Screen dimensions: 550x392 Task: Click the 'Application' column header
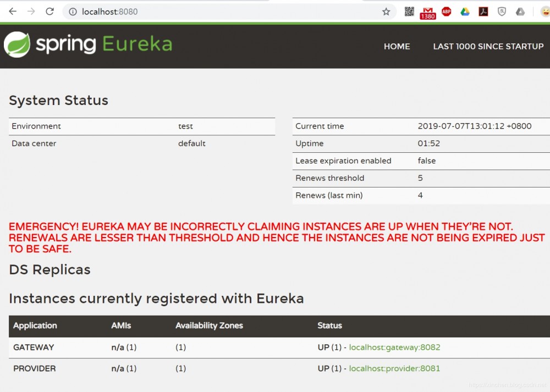(35, 325)
